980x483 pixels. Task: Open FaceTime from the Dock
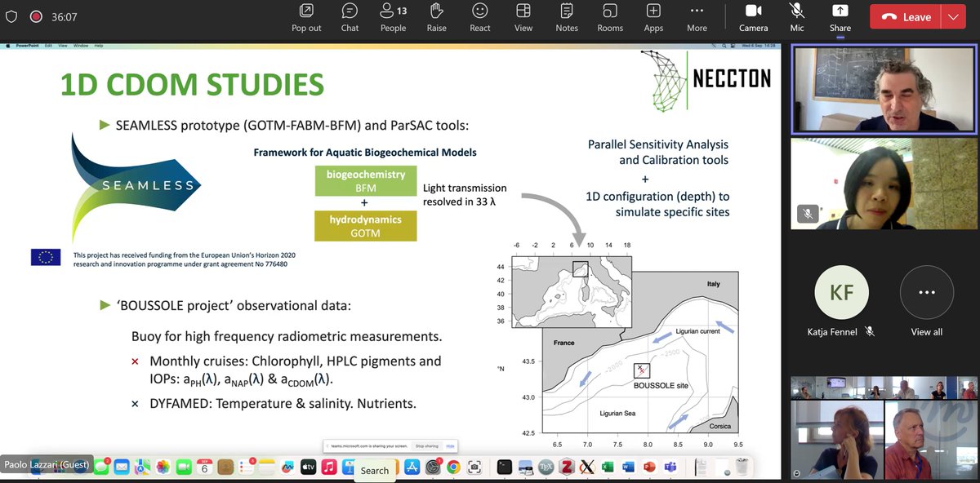coord(184,467)
